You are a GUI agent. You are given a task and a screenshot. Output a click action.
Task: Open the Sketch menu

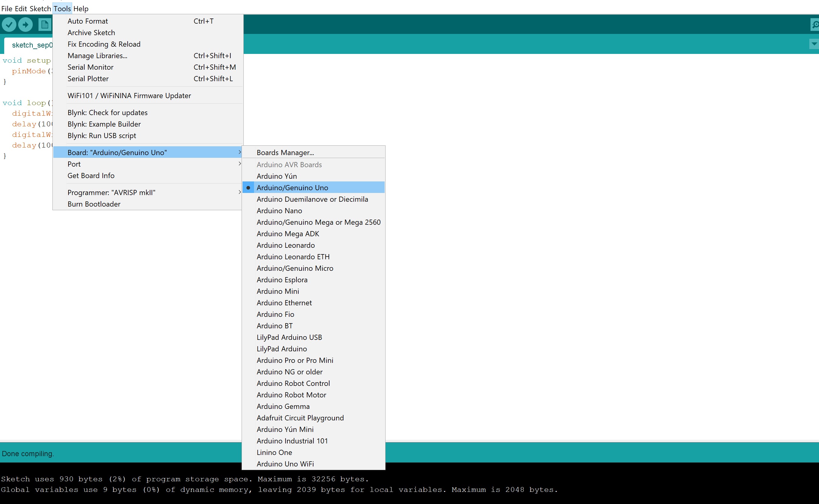(40, 9)
